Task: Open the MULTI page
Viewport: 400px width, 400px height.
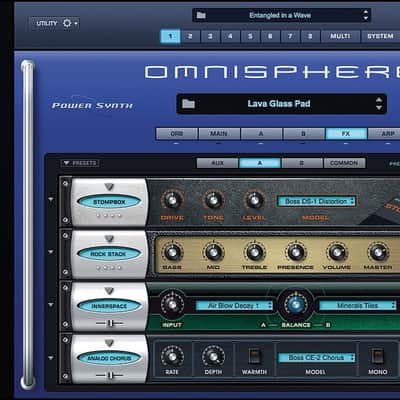Action: click(x=340, y=36)
